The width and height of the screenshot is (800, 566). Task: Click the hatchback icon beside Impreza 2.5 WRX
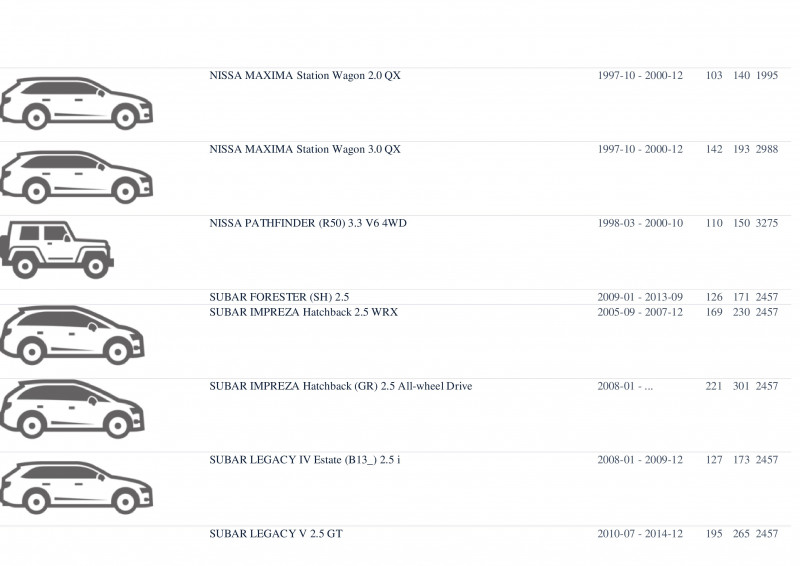coord(72,335)
